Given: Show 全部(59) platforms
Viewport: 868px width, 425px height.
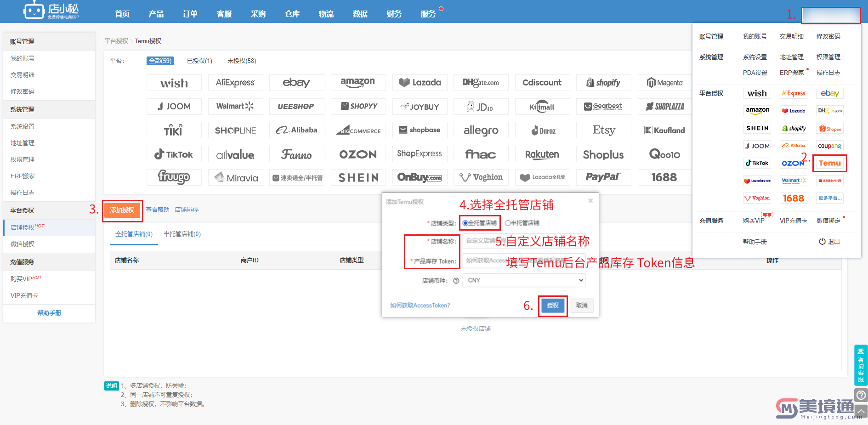Looking at the screenshot, I should click(160, 61).
